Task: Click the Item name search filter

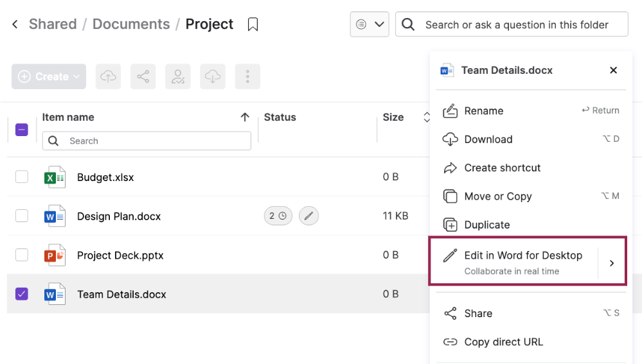Action: click(x=147, y=141)
